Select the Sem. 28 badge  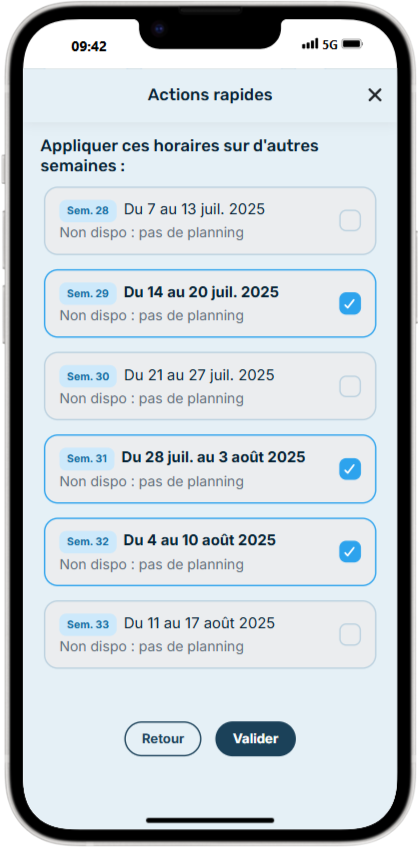click(x=88, y=211)
